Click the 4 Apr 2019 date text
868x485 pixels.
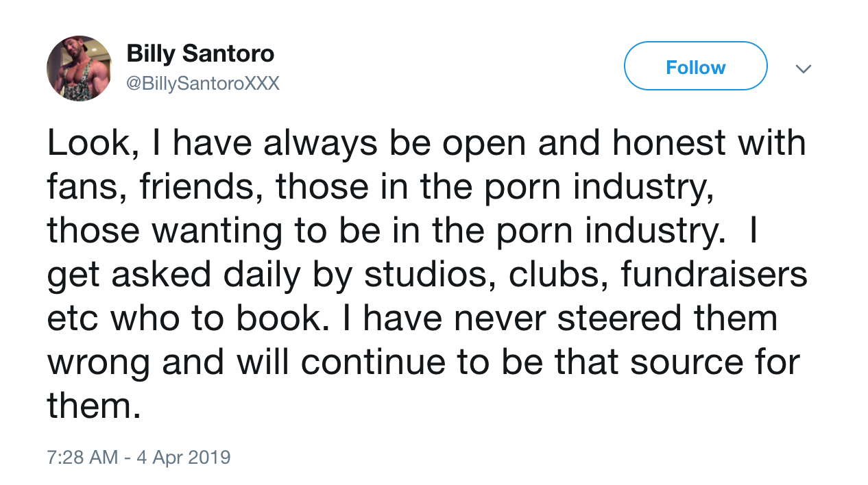pos(183,457)
